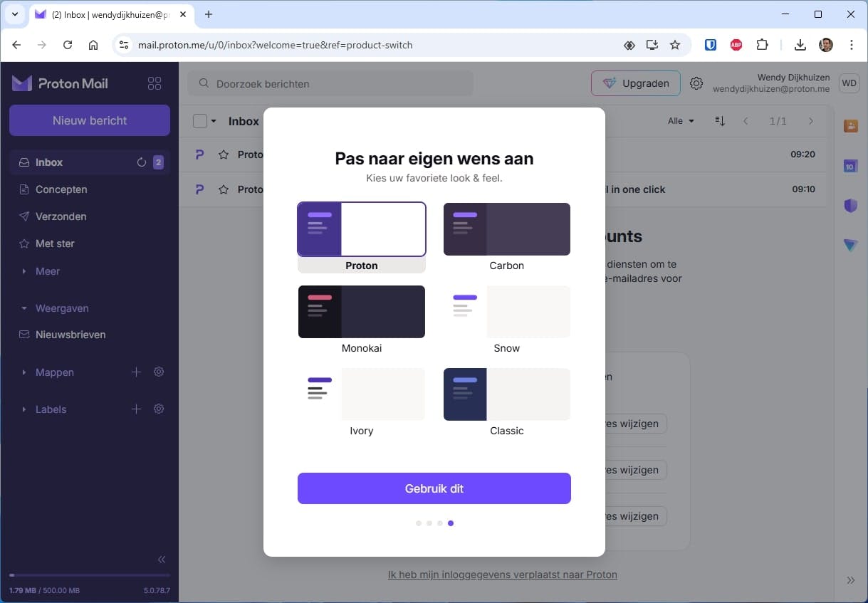Click the sort order icon in toolbar
The height and width of the screenshot is (603, 868).
coord(720,121)
